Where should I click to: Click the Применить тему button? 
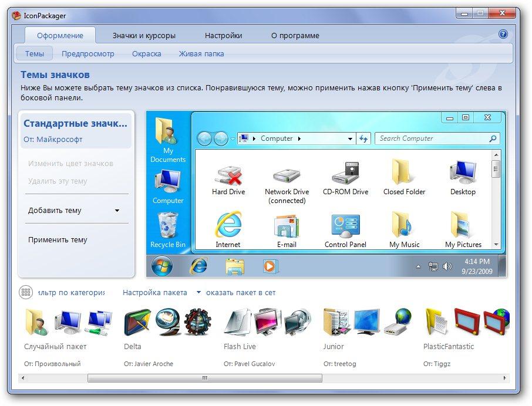pyautogui.click(x=58, y=239)
